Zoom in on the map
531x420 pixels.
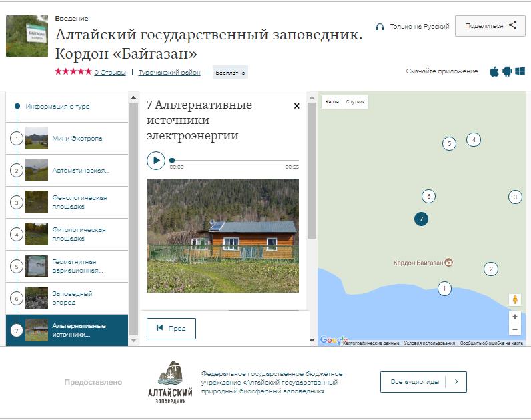pyautogui.click(x=514, y=317)
